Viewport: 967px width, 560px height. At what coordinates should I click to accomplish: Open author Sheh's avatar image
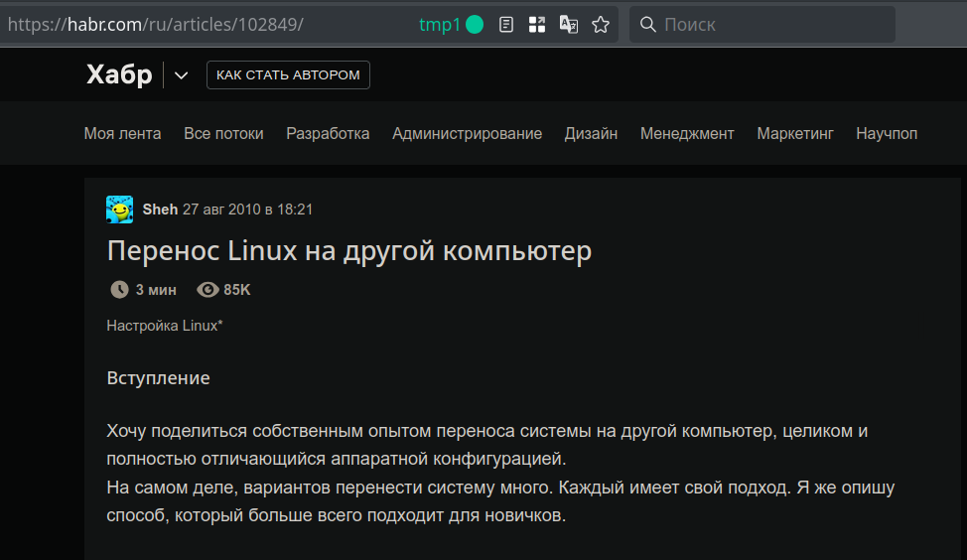point(120,210)
